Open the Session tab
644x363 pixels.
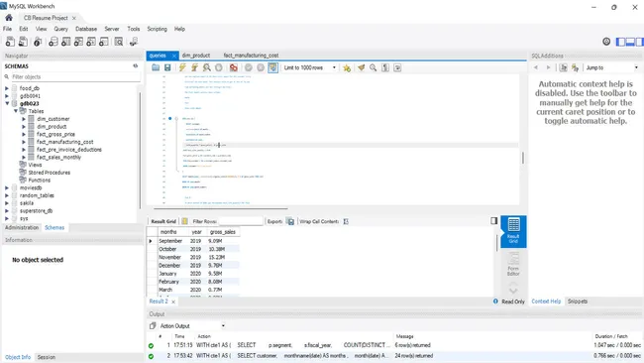46,357
